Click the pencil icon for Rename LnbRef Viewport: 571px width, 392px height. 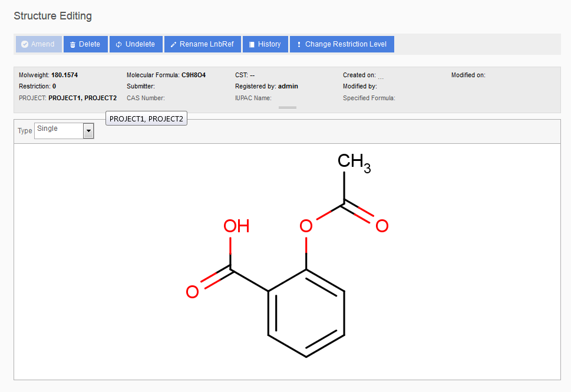[173, 44]
